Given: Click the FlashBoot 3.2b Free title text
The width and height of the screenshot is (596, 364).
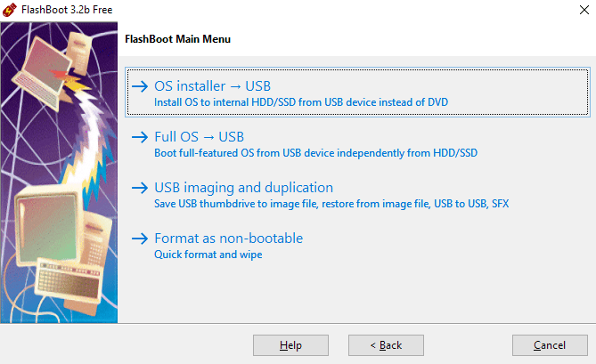Looking at the screenshot, I should tap(67, 10).
